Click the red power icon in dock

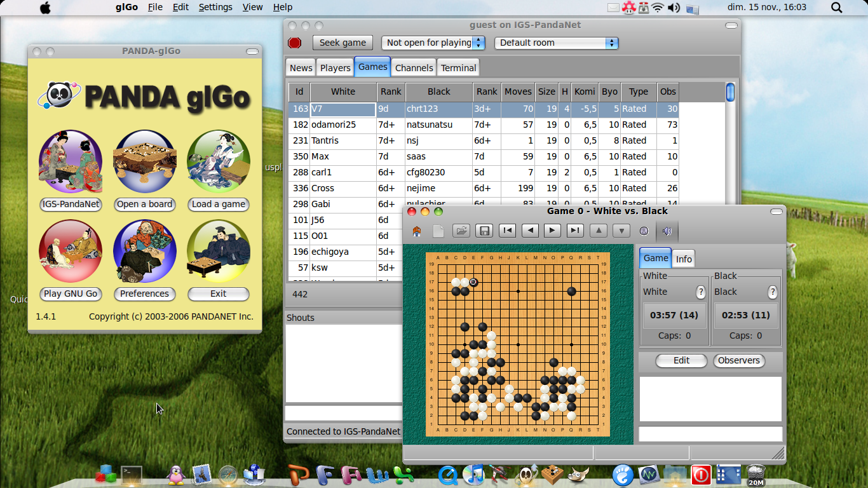pyautogui.click(x=701, y=475)
